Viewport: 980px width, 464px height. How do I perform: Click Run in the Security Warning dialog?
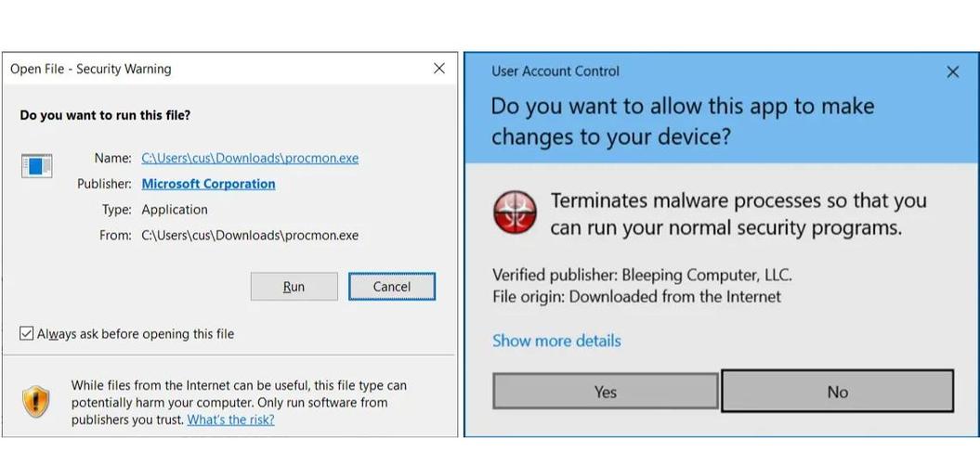(x=294, y=287)
